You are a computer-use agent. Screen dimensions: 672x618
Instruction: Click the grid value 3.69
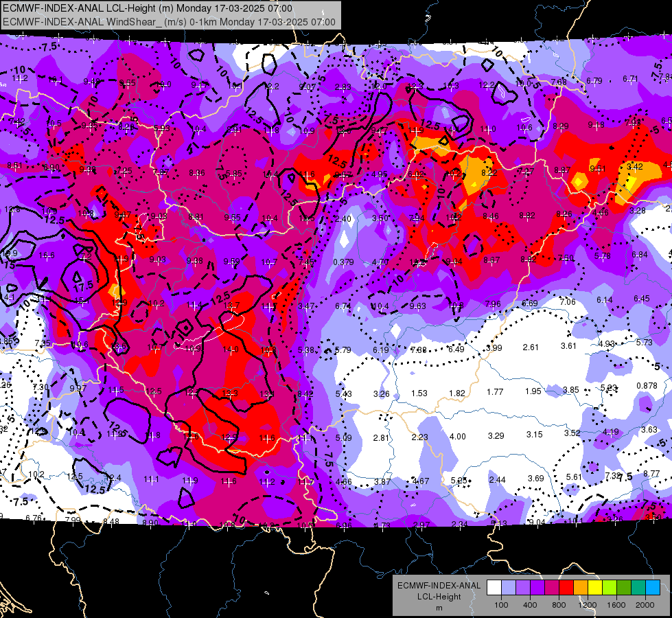(x=535, y=478)
